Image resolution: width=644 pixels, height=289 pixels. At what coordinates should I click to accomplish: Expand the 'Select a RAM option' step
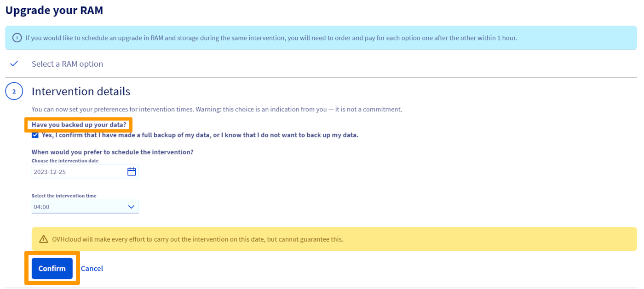(x=67, y=64)
